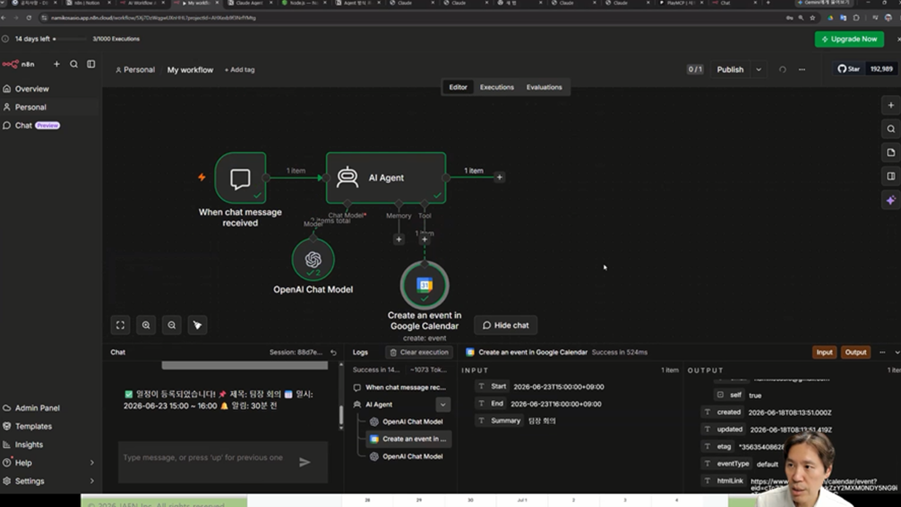The image size is (901, 507).
Task: Switch to the Editor tab
Action: click(458, 87)
